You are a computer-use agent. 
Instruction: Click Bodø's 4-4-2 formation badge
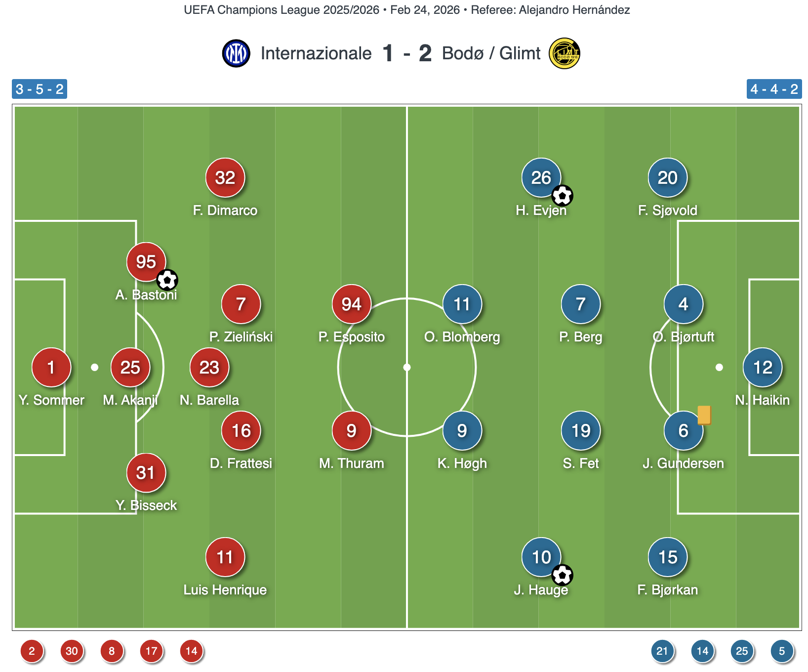774,89
